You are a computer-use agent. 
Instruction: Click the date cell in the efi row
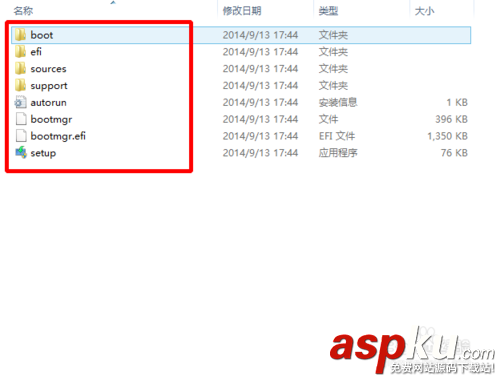click(x=260, y=52)
